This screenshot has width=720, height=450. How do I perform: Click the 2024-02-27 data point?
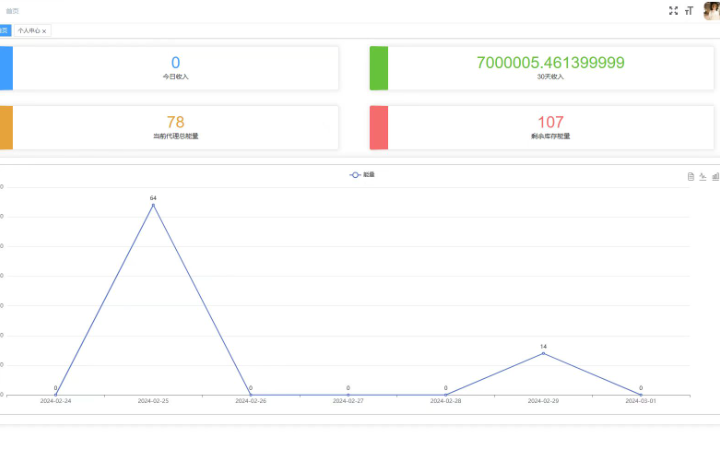tap(348, 394)
